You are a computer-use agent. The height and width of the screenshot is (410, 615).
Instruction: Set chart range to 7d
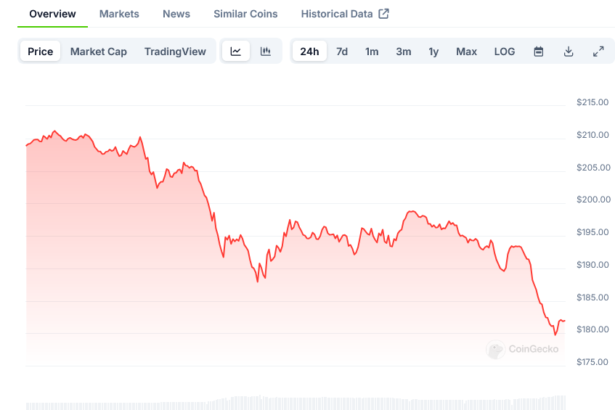coord(342,51)
